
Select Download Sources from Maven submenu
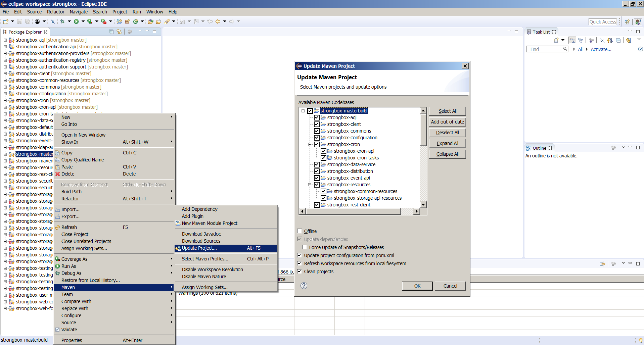(201, 241)
